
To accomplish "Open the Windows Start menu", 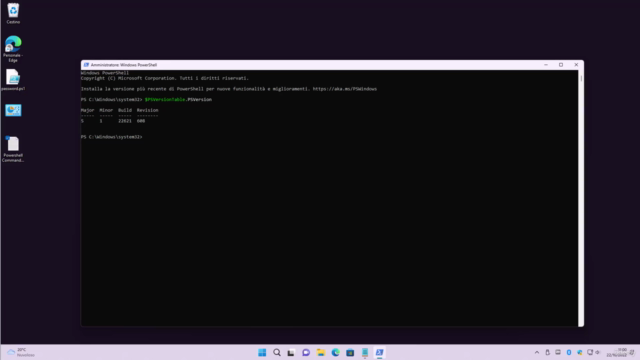I will tap(262, 353).
